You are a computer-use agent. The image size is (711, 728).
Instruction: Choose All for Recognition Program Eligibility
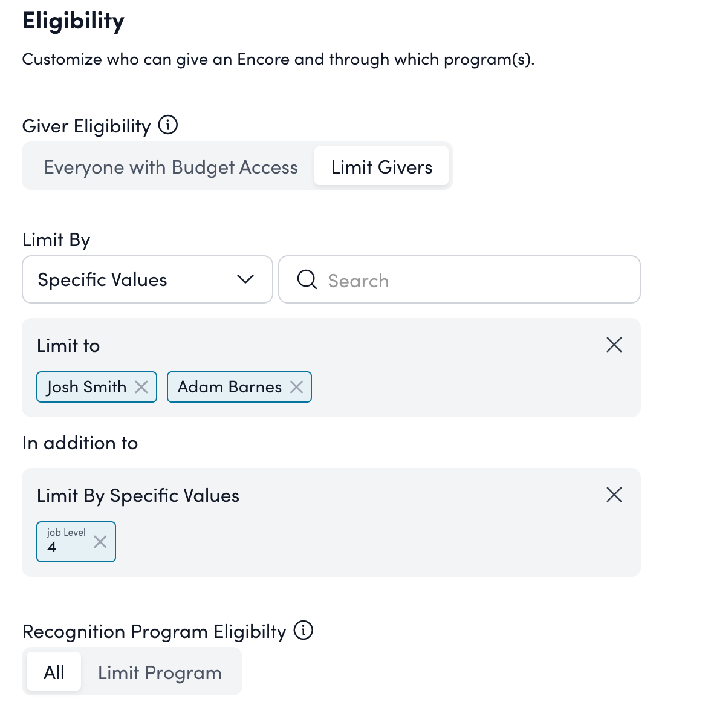(53, 671)
